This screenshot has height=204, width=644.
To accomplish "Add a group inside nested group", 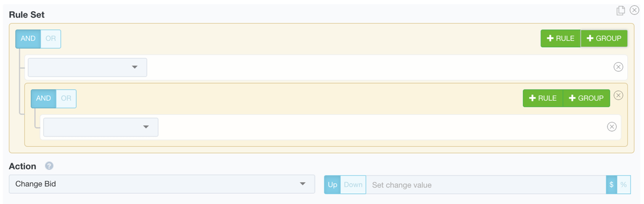I will tap(587, 98).
